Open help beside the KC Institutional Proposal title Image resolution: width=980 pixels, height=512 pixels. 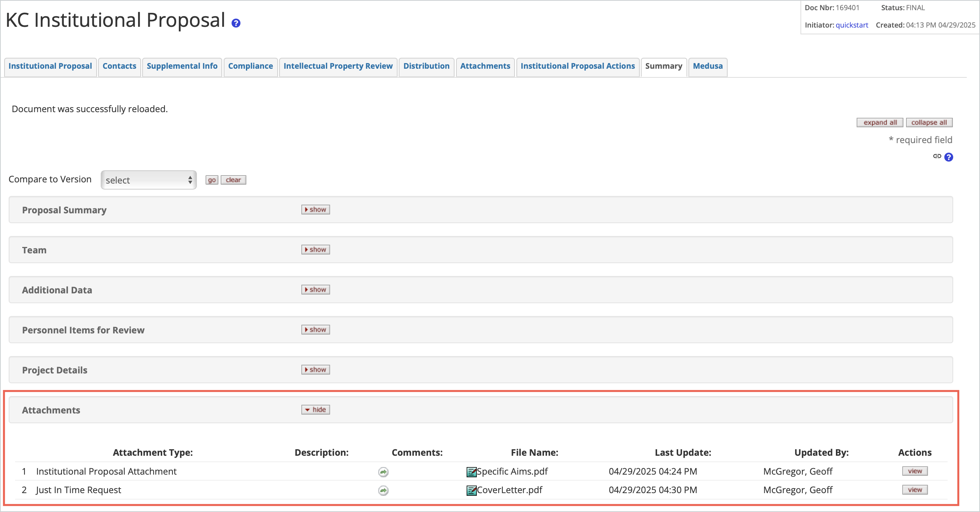tap(235, 23)
